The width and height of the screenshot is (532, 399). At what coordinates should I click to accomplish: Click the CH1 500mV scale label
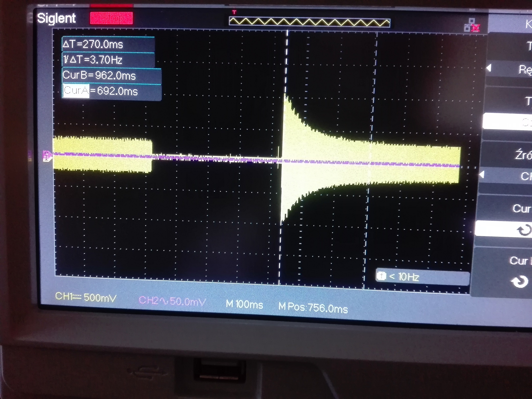coord(86,297)
